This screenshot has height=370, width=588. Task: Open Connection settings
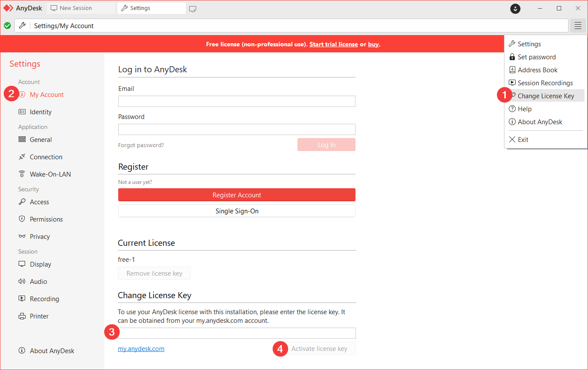(x=46, y=157)
